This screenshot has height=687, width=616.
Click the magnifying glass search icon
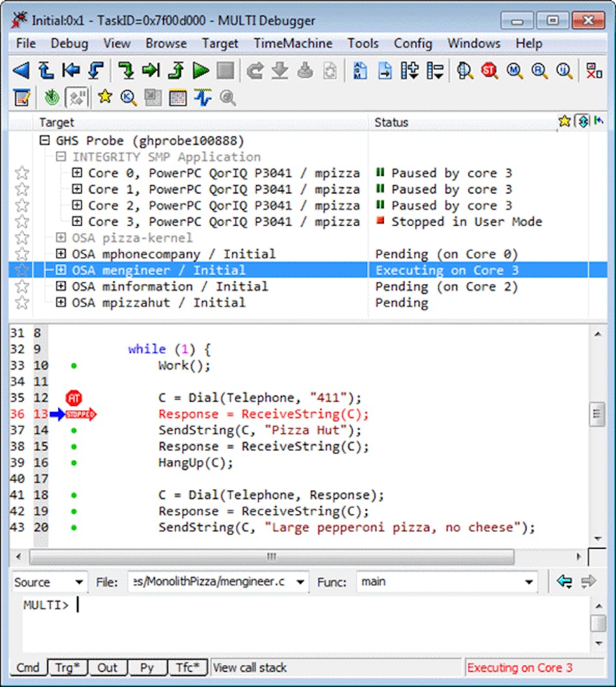click(x=226, y=98)
